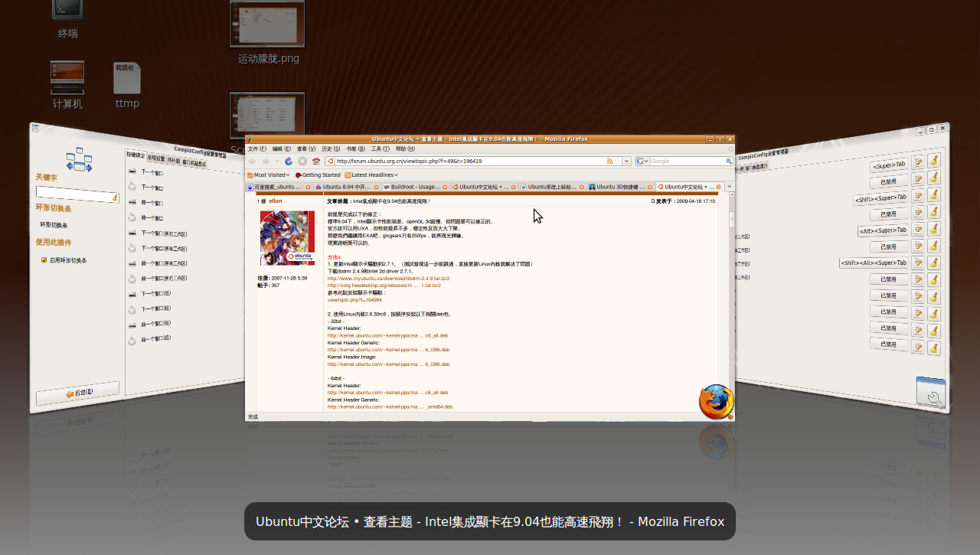The height and width of the screenshot is (555, 980).
Task: Open the search engine selector dropdown
Action: 642,162
